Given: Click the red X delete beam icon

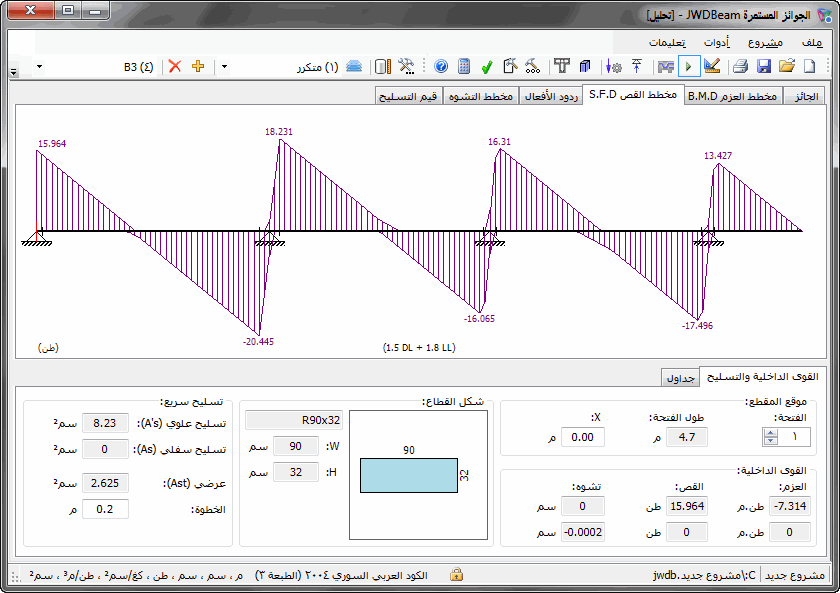Looking at the screenshot, I should [175, 66].
